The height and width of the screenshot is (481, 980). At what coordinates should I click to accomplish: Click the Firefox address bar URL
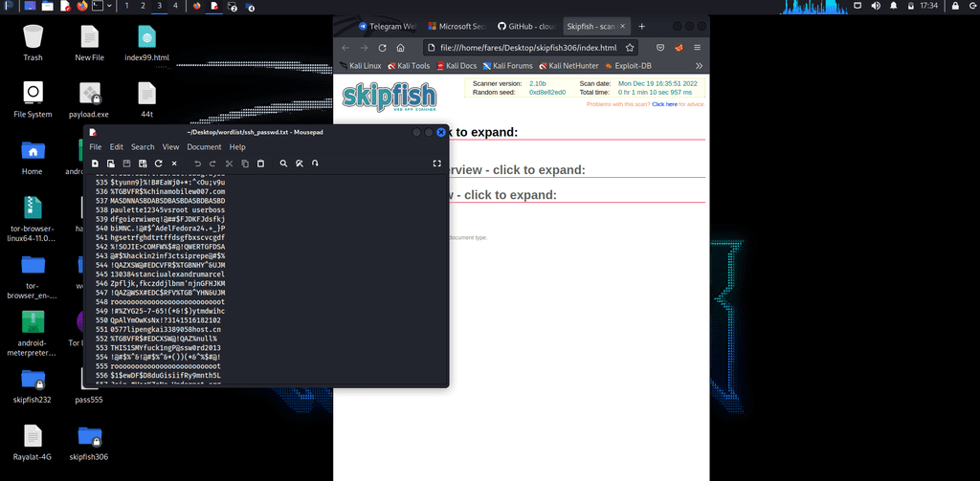click(528, 48)
